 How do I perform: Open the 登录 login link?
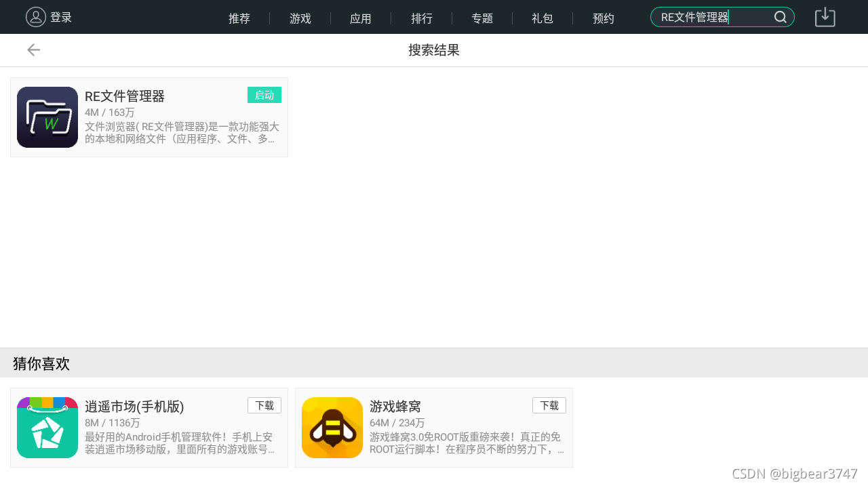point(61,18)
